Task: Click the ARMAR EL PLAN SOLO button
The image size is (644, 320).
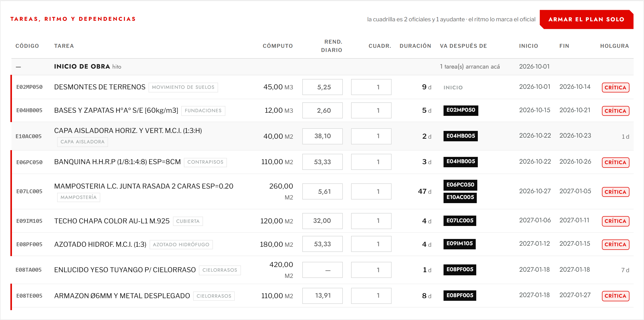Action: click(x=586, y=19)
